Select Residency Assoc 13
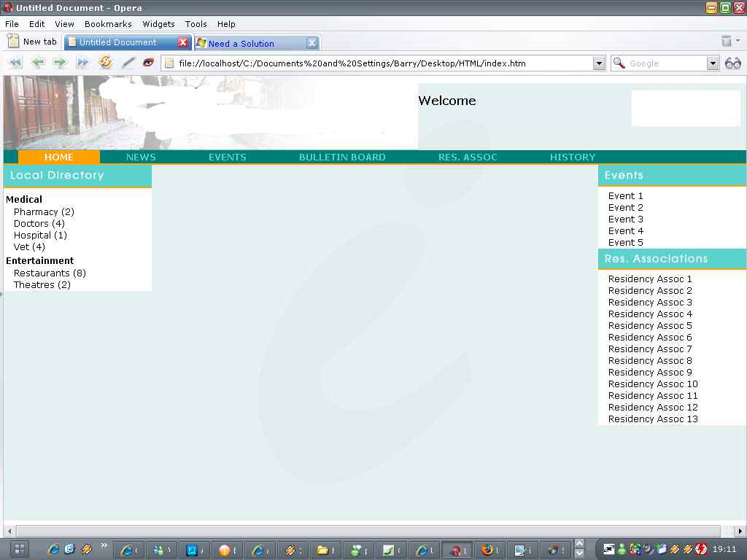 [x=653, y=419]
